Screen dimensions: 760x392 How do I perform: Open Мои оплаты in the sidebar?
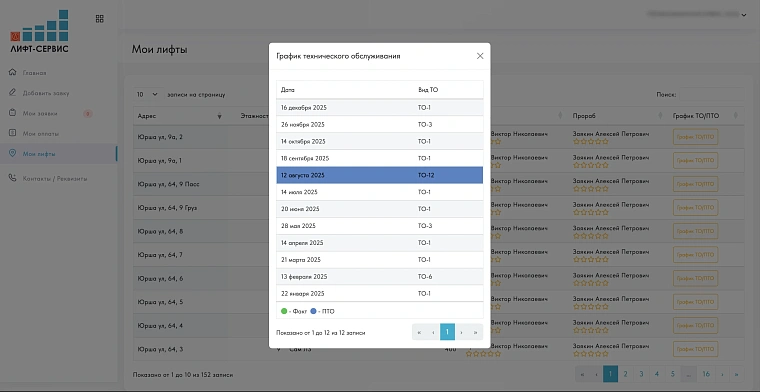(x=41, y=133)
